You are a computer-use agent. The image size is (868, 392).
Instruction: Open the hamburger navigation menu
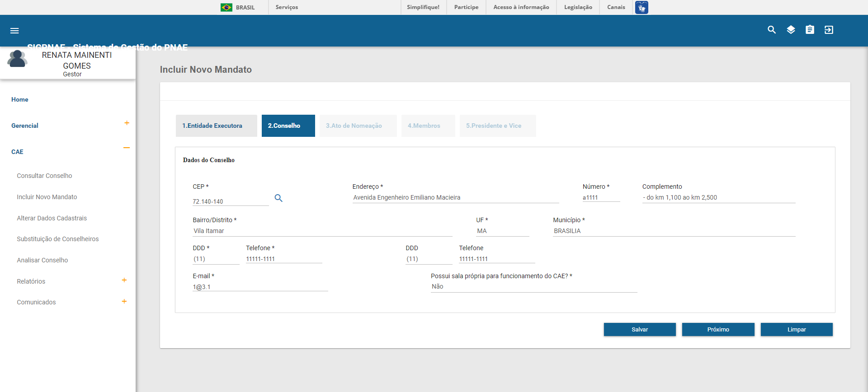[14, 31]
